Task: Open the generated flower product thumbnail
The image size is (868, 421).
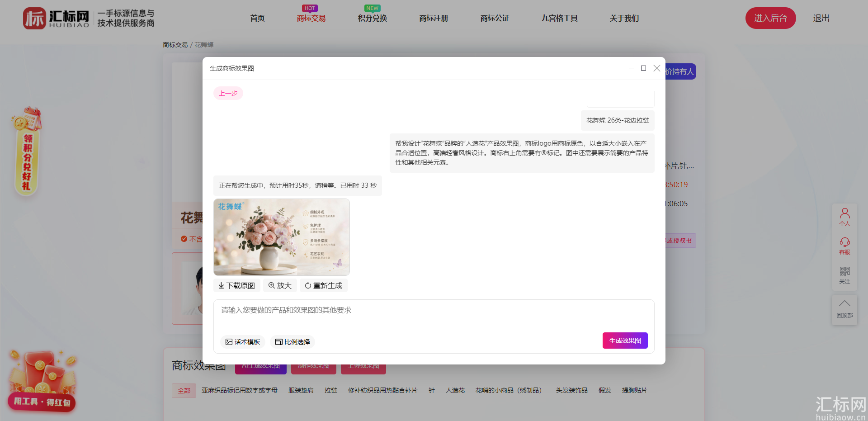Action: [282, 237]
